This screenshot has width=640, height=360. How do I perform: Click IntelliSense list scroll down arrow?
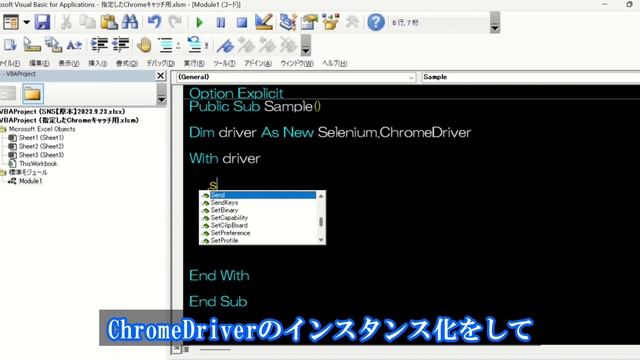pos(321,240)
